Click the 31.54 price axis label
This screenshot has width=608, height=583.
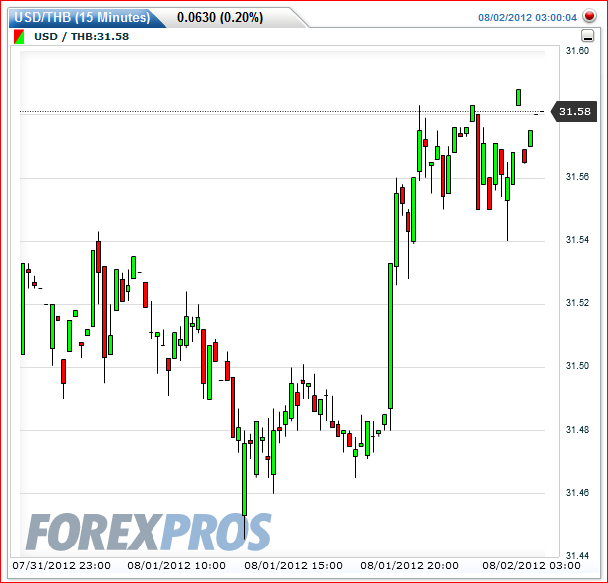point(577,240)
